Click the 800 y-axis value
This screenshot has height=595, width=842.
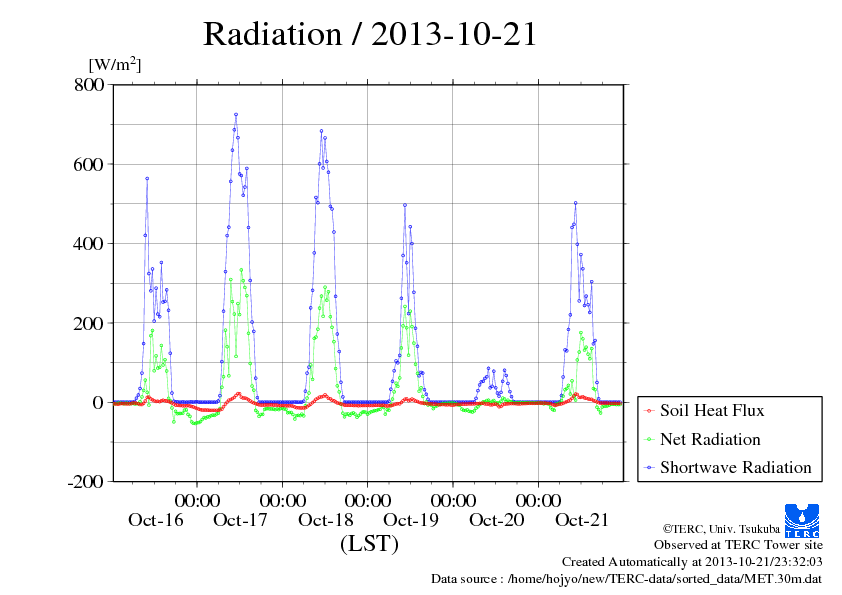coord(89,85)
